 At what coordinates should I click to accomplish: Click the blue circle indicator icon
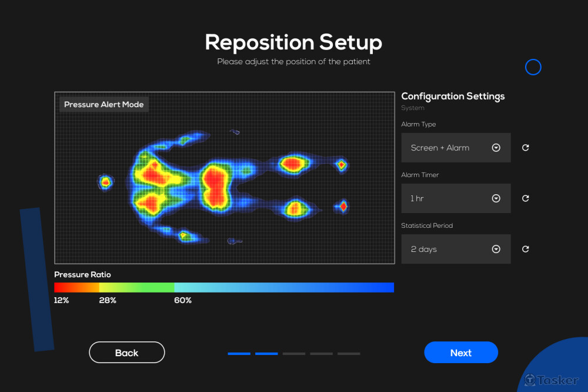533,67
